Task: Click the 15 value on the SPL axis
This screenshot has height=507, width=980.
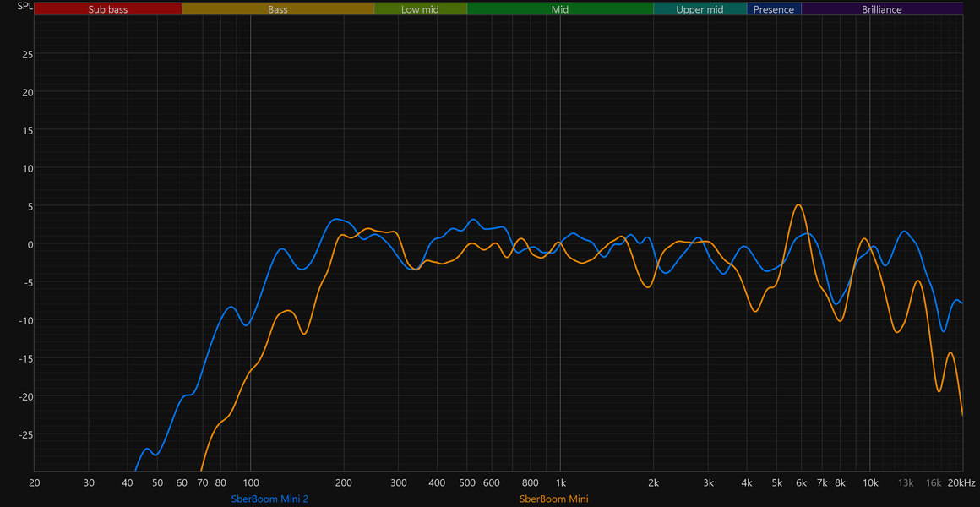Action: pyautogui.click(x=29, y=130)
